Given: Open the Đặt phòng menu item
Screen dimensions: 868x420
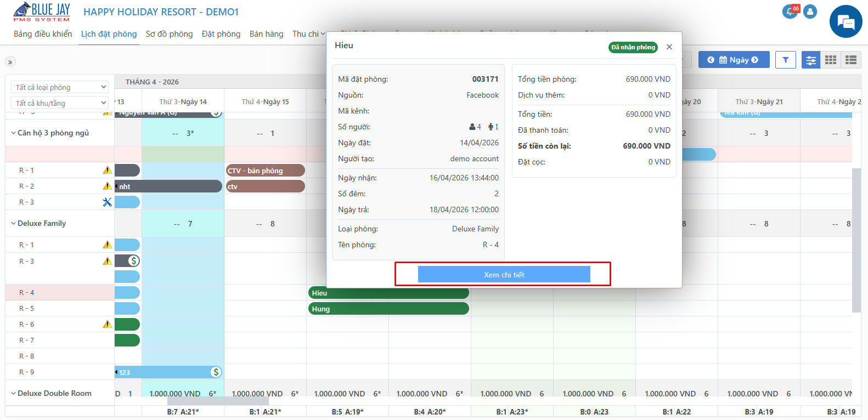Looking at the screenshot, I should click(221, 34).
